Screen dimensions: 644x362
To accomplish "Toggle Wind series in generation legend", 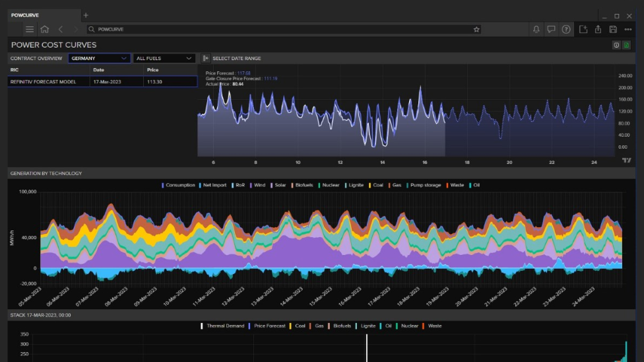I will coord(259,185).
